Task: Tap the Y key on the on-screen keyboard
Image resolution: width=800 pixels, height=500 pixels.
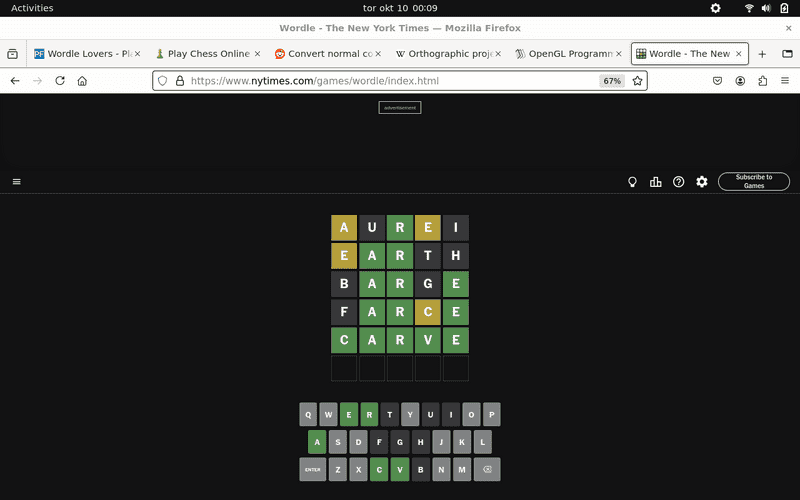Action: click(x=410, y=414)
